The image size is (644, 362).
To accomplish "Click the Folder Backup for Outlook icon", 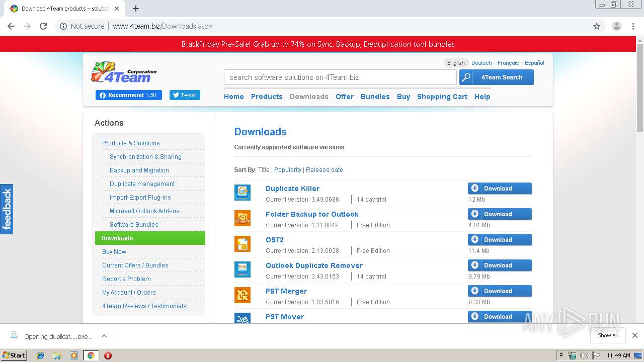I will click(x=243, y=218).
